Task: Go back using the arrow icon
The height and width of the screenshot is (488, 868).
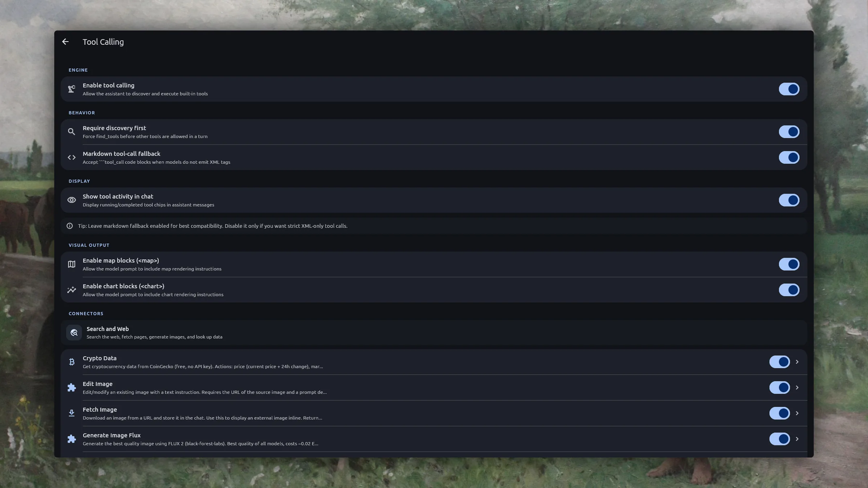Action: click(65, 42)
